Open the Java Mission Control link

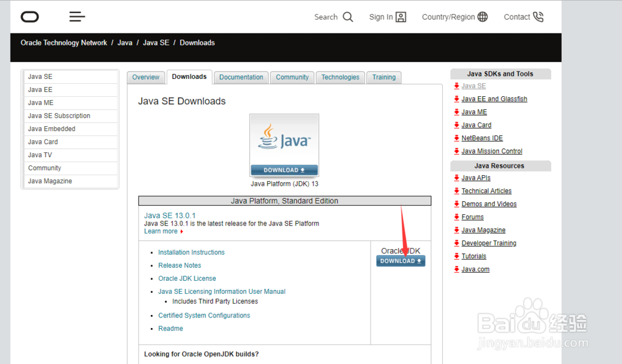(x=492, y=152)
